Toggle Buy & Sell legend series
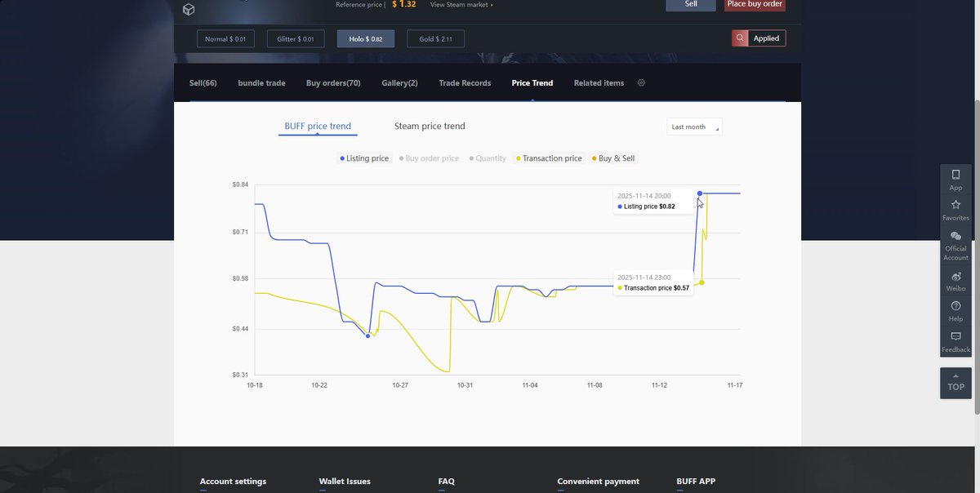This screenshot has width=980, height=493. pyautogui.click(x=612, y=158)
